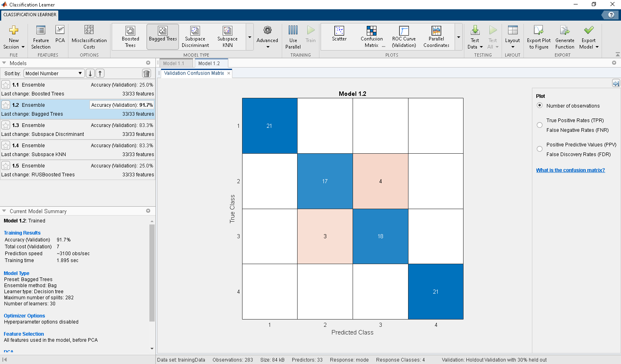Open the Feature Selection tool

coord(41,37)
